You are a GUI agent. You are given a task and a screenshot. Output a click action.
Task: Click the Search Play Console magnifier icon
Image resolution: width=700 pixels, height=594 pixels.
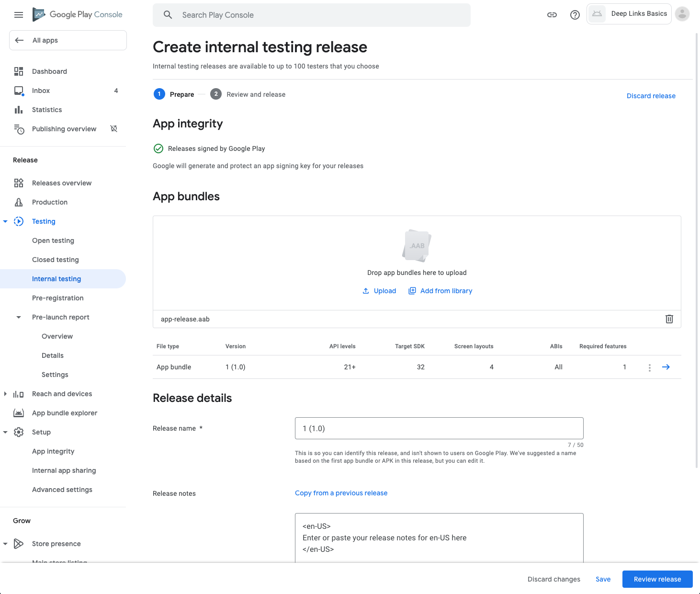[x=168, y=15]
